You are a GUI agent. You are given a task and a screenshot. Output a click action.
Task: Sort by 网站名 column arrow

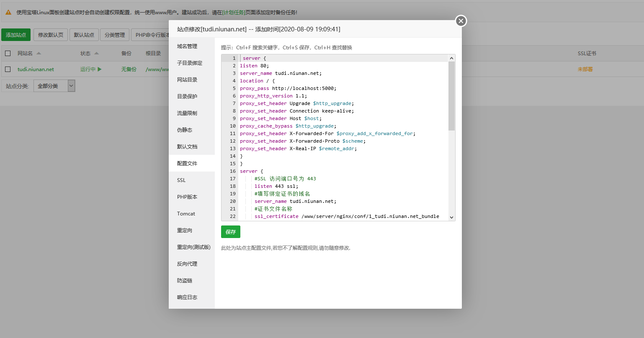coord(39,54)
